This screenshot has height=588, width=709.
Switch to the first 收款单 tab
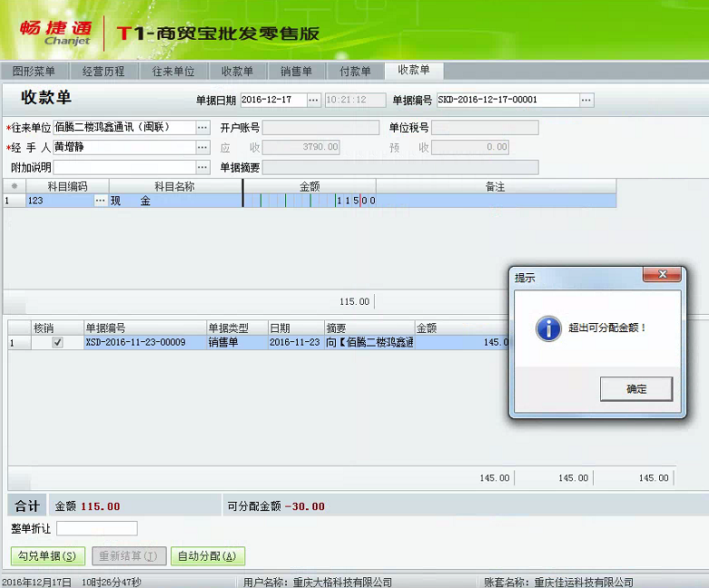pyautogui.click(x=237, y=71)
